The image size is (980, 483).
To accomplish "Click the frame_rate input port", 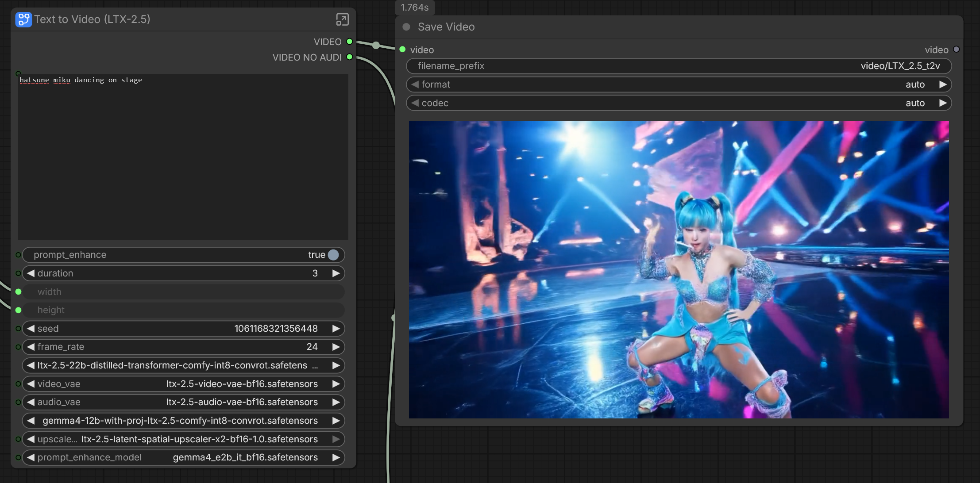I will point(18,347).
